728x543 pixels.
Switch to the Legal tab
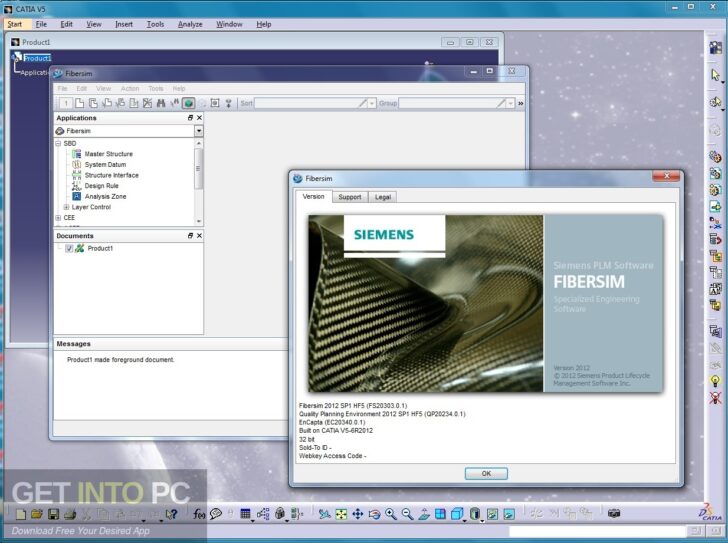tap(383, 197)
